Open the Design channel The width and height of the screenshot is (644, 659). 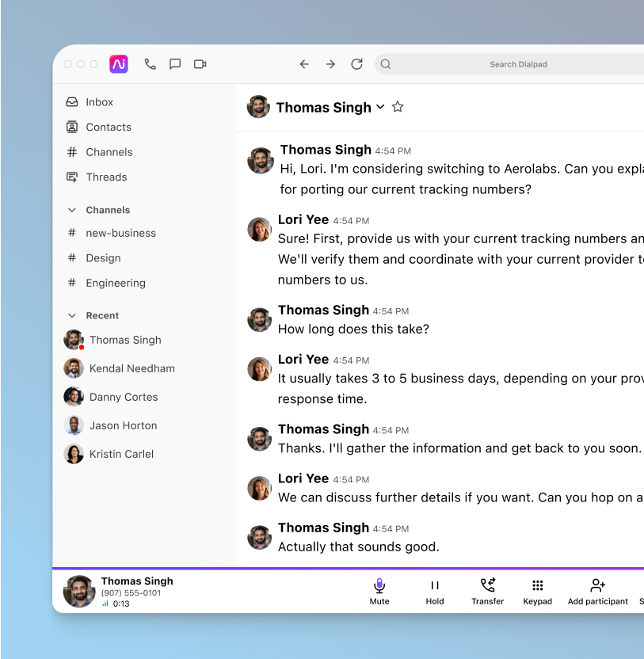[x=103, y=258]
